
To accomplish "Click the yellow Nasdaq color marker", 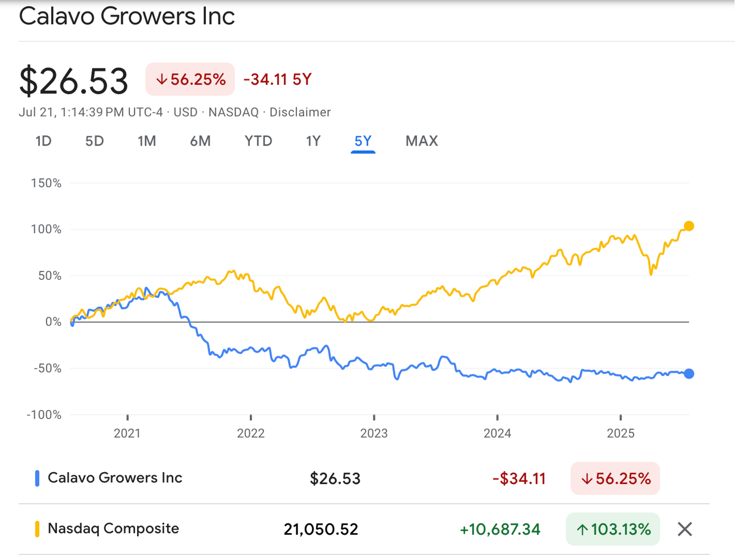I will [37, 529].
